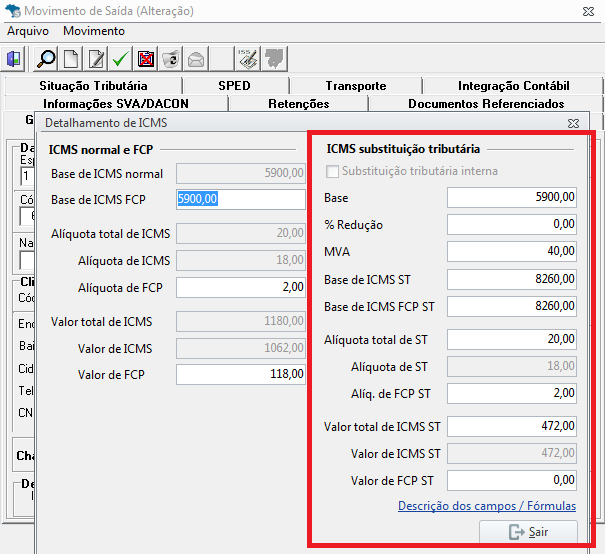Viewport: 605px width, 554px height.
Task: Click the Sair button
Action: click(x=528, y=532)
